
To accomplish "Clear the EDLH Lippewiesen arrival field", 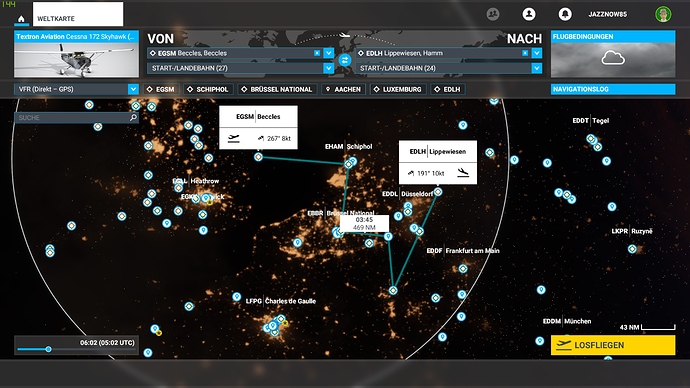I will [x=525, y=53].
